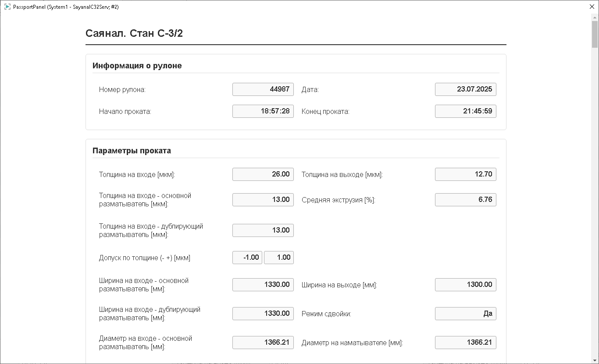599x364 pixels.
Task: Click the Дата field with 23.07.2025
Action: pos(465,89)
